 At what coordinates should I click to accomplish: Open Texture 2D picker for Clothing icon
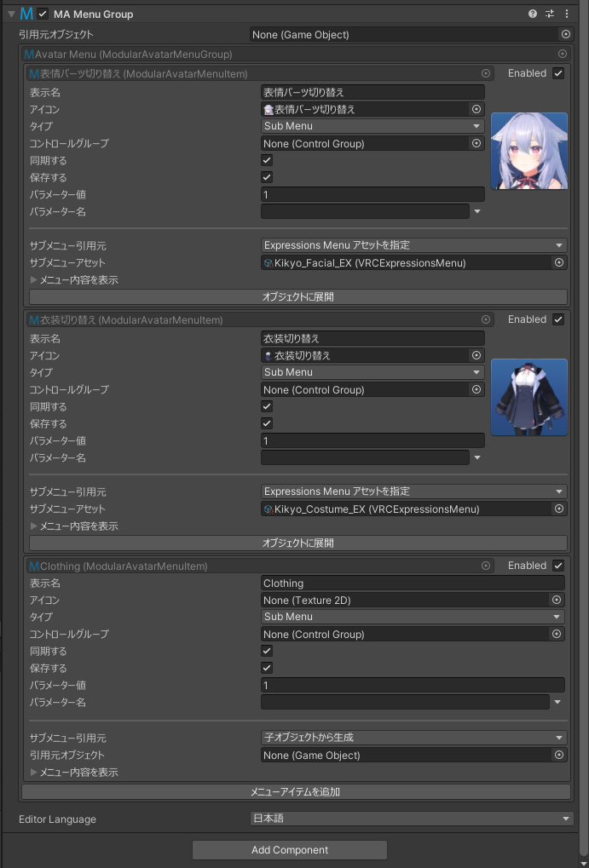(557, 600)
